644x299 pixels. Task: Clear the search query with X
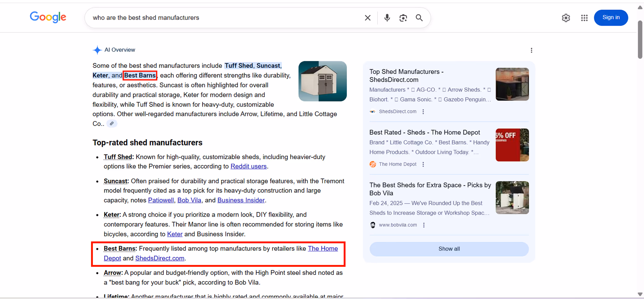point(368,18)
